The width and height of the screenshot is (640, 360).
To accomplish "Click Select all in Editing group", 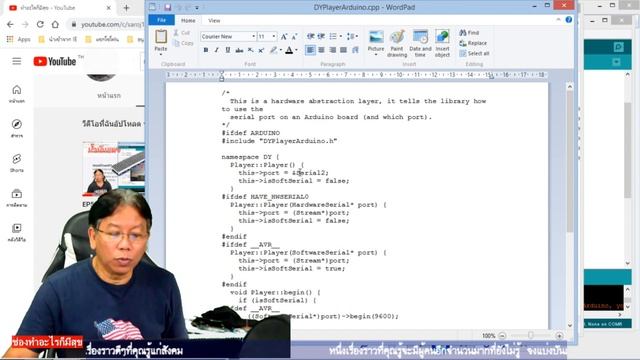I will (474, 53).
